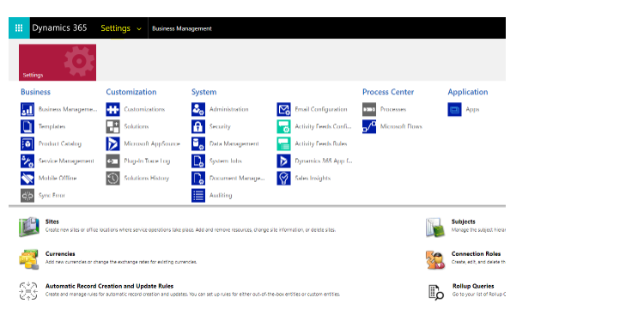
Task: Open the Service Management link
Action: (66, 161)
